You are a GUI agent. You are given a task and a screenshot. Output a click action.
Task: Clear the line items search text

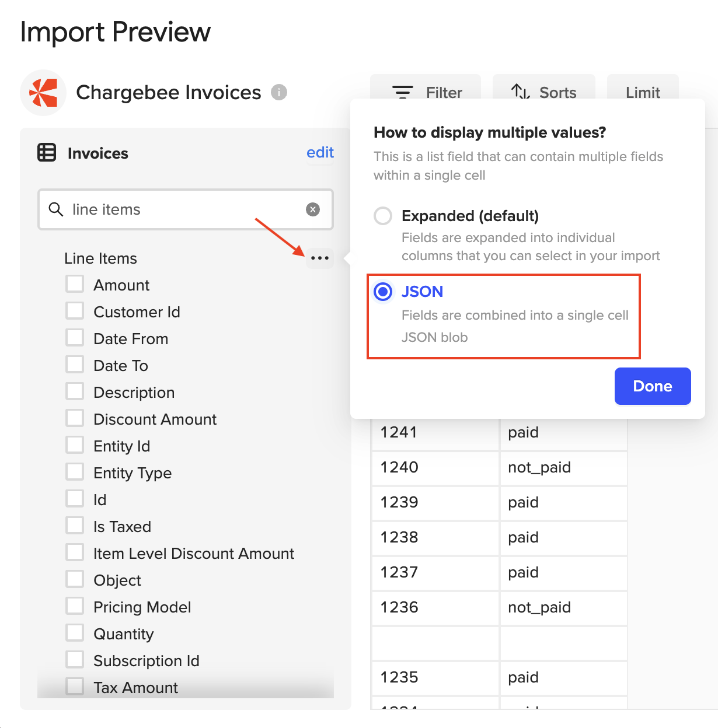pos(313,209)
